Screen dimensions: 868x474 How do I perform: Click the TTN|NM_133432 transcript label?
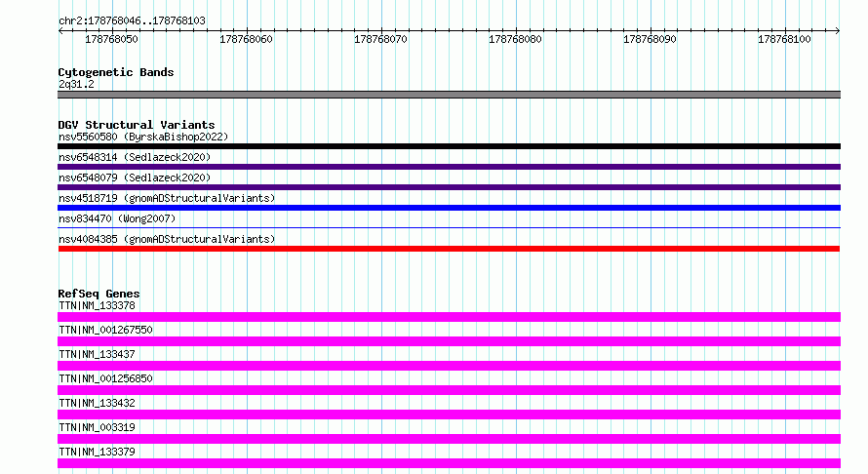click(97, 403)
